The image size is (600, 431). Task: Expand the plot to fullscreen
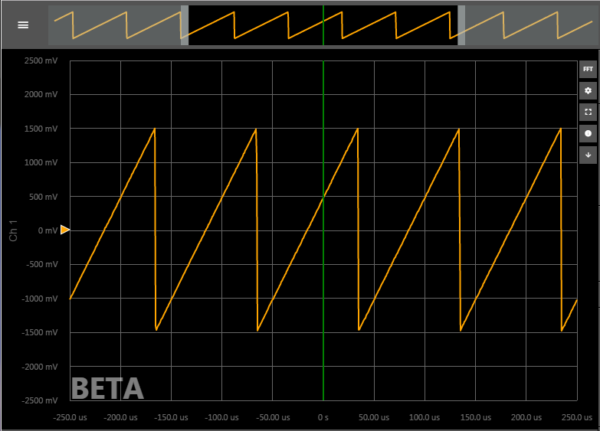coord(588,112)
